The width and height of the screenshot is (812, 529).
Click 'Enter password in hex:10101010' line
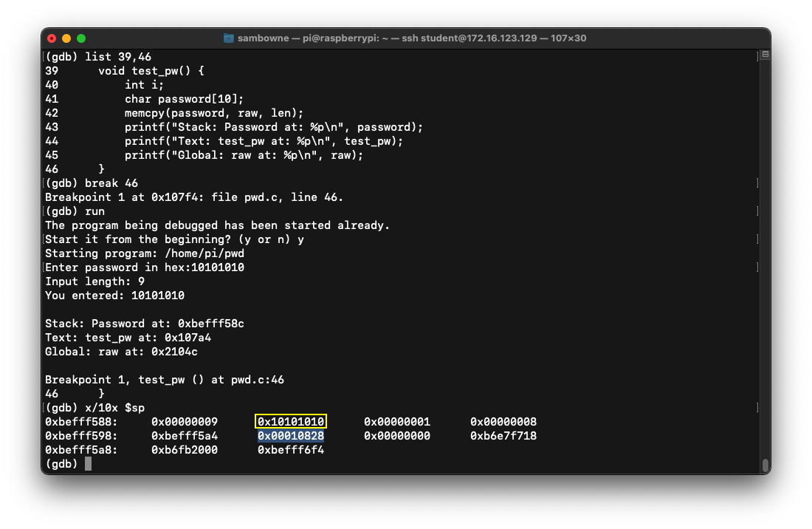pyautogui.click(x=145, y=267)
